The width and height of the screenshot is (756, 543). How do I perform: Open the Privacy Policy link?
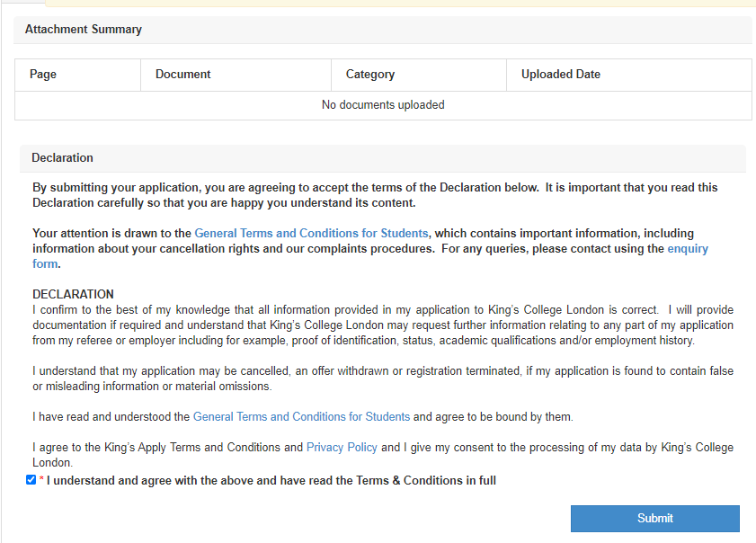342,448
